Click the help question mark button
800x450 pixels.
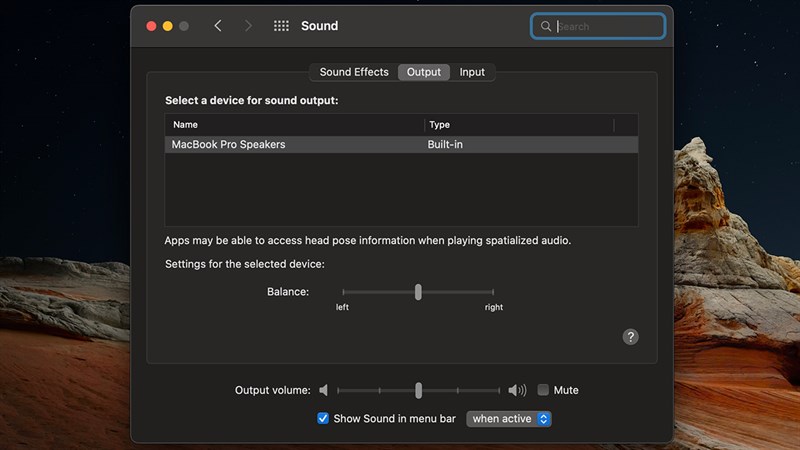coord(630,337)
